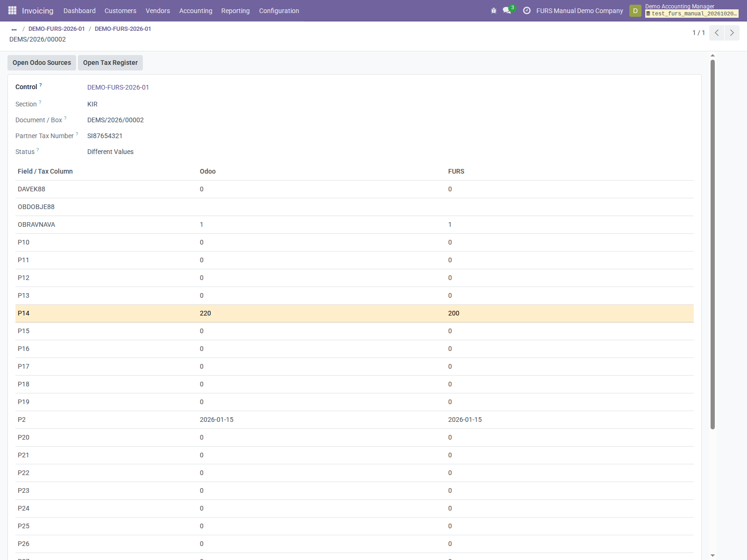Select the highlighted P14 row label
The image size is (747, 560).
(x=23, y=313)
